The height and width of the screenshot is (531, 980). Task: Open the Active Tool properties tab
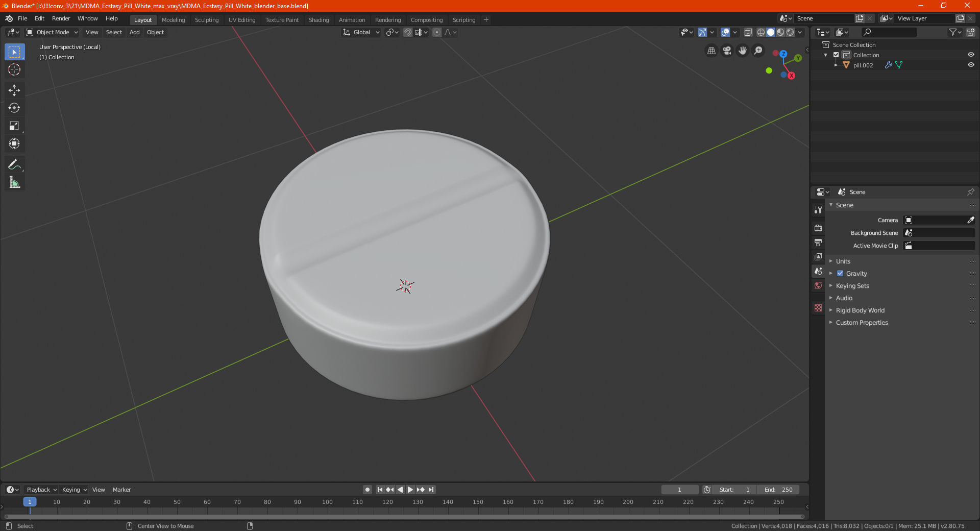pos(818,210)
